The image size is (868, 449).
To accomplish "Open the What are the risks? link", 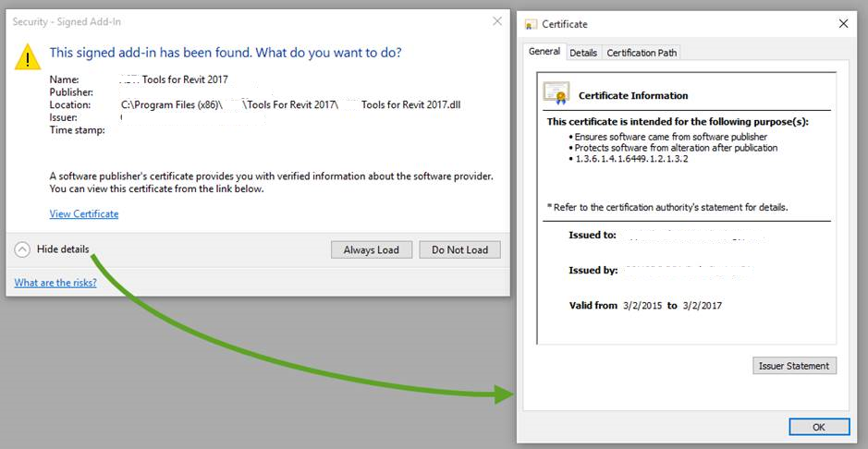I will (x=55, y=283).
